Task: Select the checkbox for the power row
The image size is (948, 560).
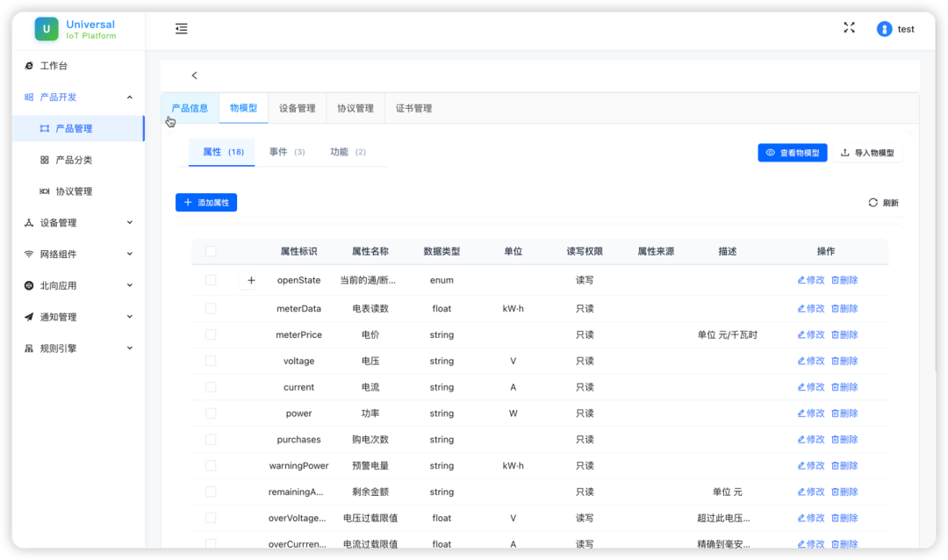Action: tap(211, 413)
